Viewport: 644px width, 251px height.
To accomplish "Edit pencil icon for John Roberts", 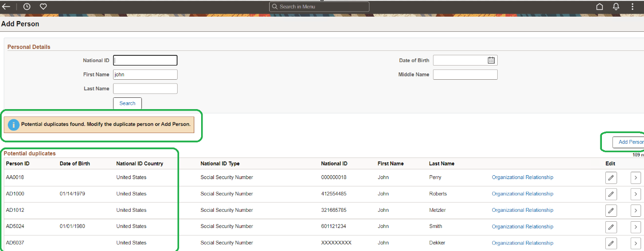I will pos(611,194).
